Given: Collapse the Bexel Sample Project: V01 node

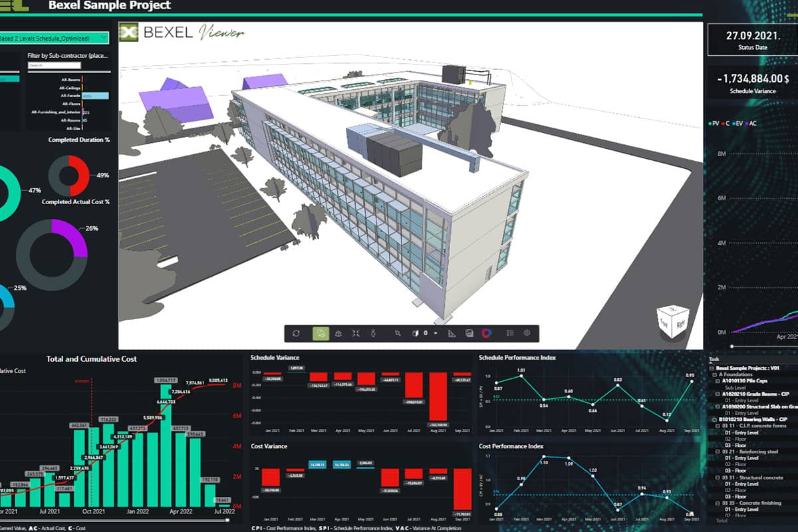Looking at the screenshot, I should point(712,368).
